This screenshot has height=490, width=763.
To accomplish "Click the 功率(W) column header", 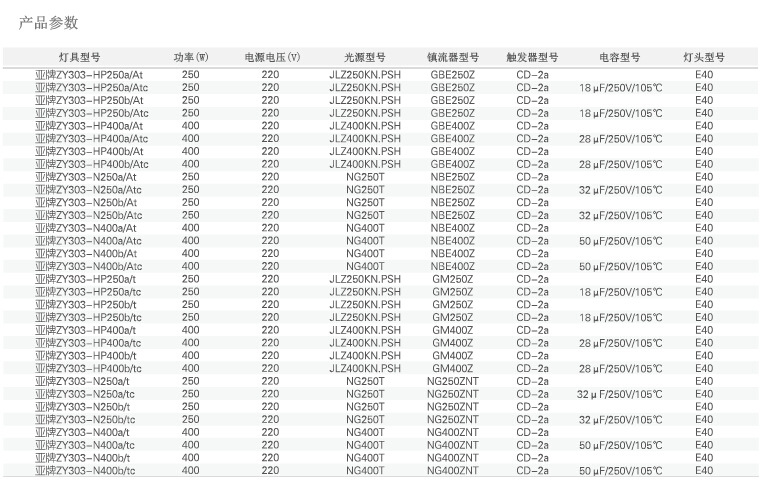I will click(191, 57).
